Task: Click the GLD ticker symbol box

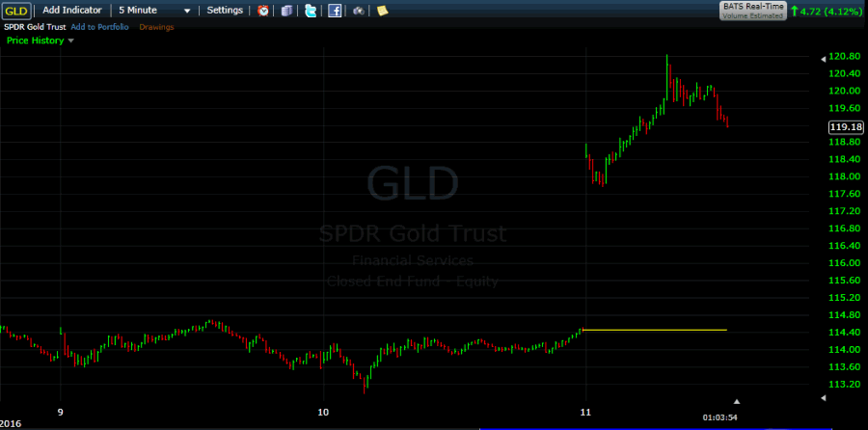Action: 16,10
